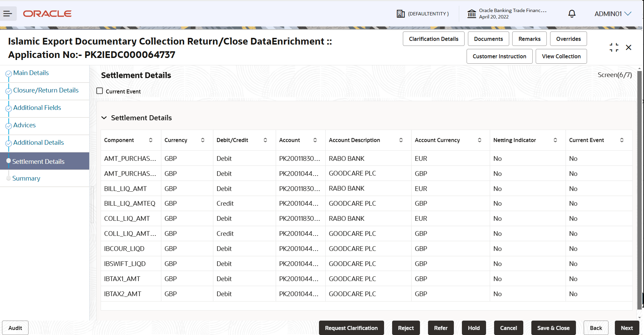This screenshot has height=335, width=644.
Task: Sort by the Debit/Credit column
Action: pos(265,140)
